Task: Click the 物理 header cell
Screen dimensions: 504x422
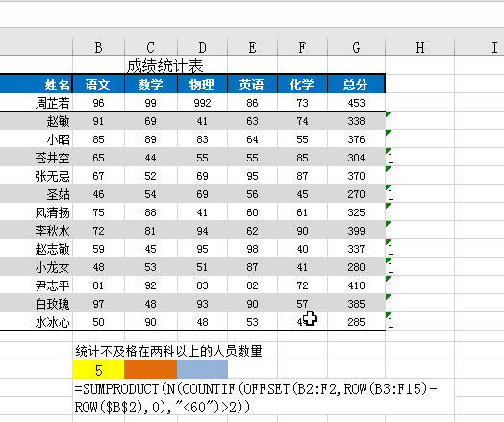Action: click(x=202, y=85)
